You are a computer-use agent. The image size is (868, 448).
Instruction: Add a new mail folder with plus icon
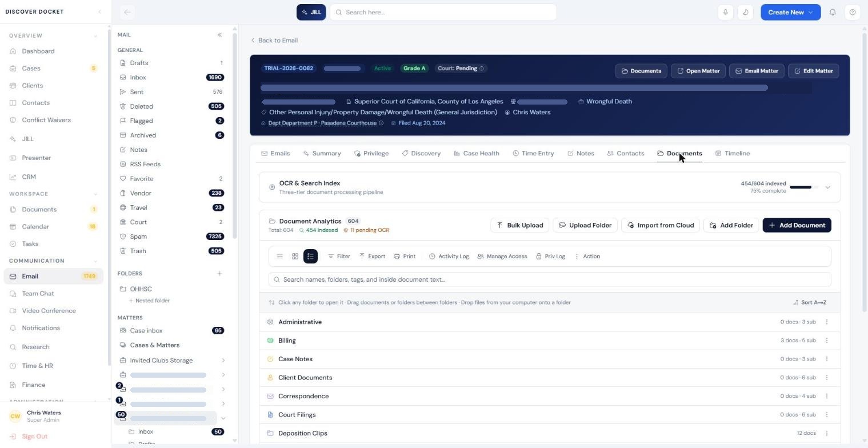(219, 274)
